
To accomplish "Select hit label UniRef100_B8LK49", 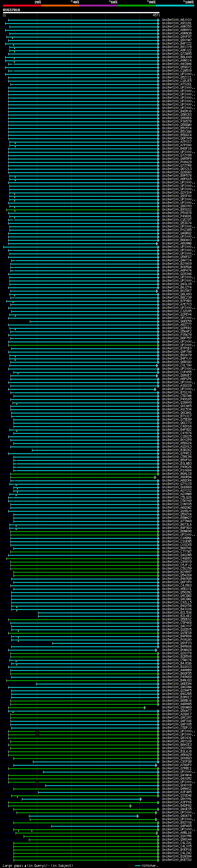I will [176, 57].
